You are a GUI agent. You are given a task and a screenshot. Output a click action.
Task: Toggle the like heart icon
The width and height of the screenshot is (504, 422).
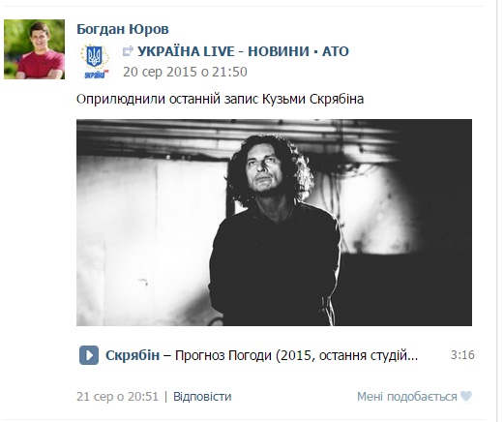[x=466, y=396]
